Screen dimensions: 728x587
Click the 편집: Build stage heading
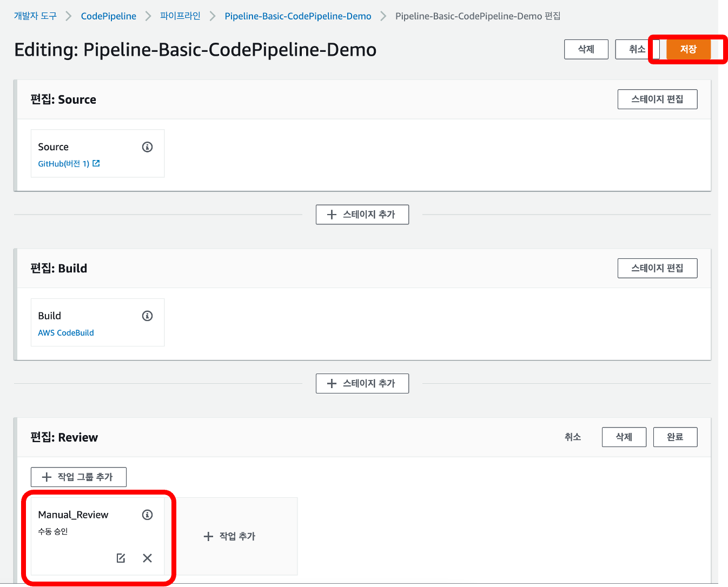pyautogui.click(x=59, y=268)
